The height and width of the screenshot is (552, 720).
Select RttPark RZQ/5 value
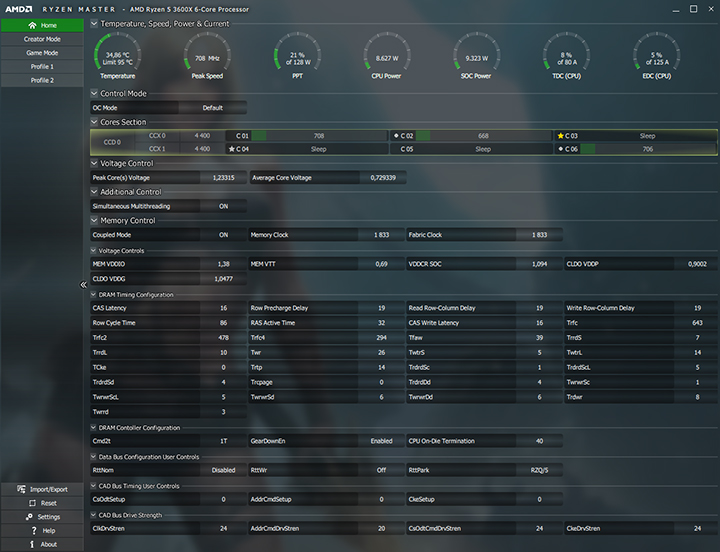coord(539,470)
